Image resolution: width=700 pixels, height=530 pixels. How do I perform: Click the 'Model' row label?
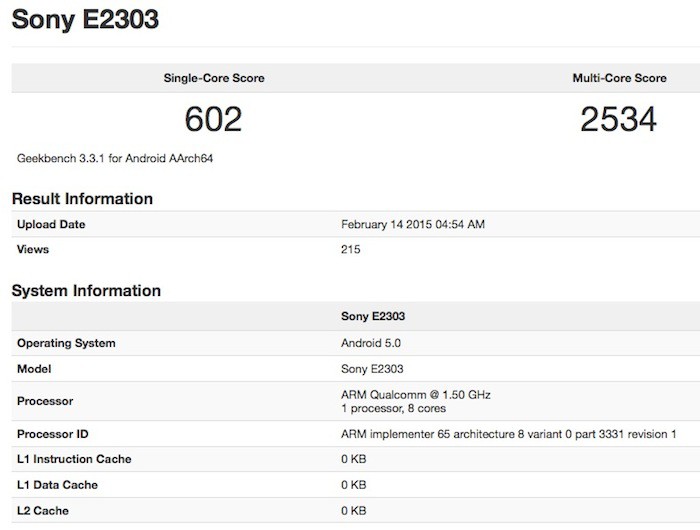tap(34, 369)
